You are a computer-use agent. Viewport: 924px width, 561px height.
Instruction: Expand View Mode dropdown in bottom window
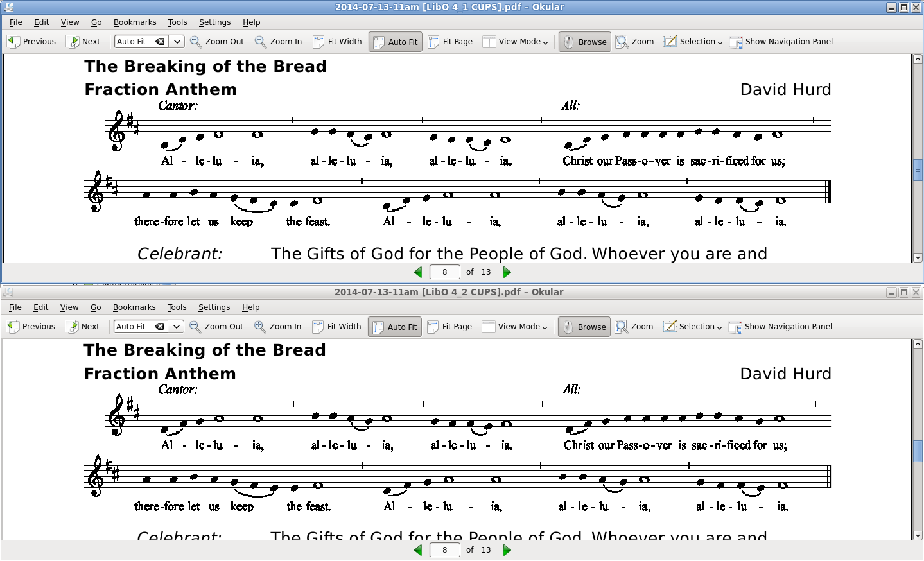tap(515, 327)
